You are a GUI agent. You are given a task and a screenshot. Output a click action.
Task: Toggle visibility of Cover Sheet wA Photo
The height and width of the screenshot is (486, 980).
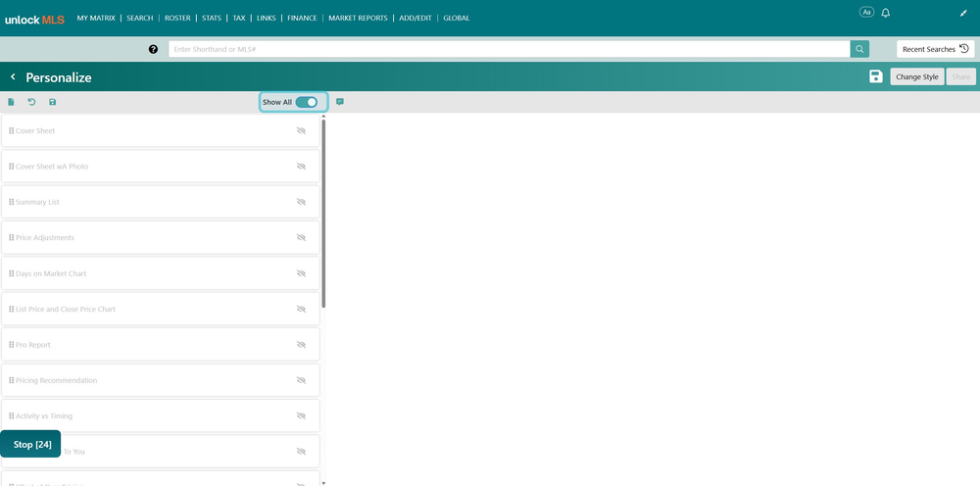pyautogui.click(x=301, y=167)
